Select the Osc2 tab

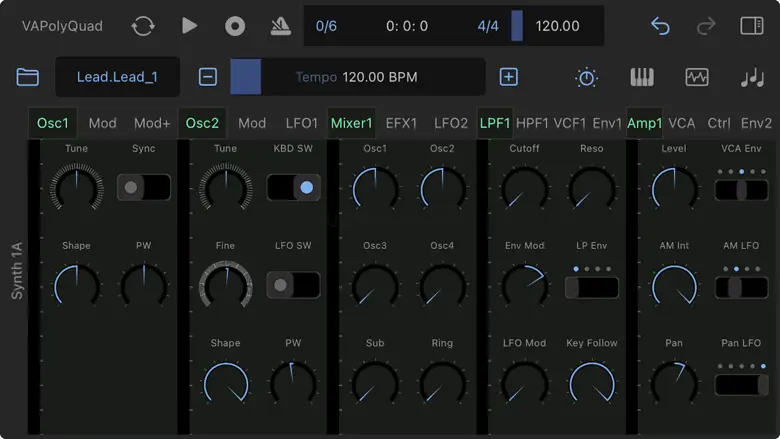(x=202, y=123)
